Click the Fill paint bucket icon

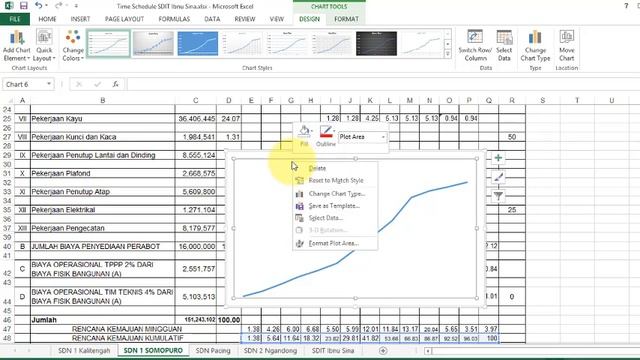304,131
